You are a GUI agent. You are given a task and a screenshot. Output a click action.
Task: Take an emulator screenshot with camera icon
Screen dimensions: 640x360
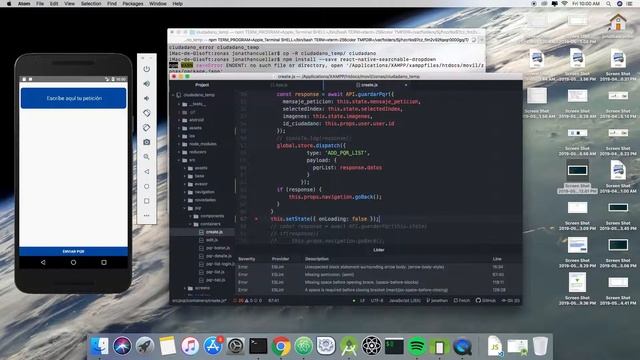[x=147, y=142]
